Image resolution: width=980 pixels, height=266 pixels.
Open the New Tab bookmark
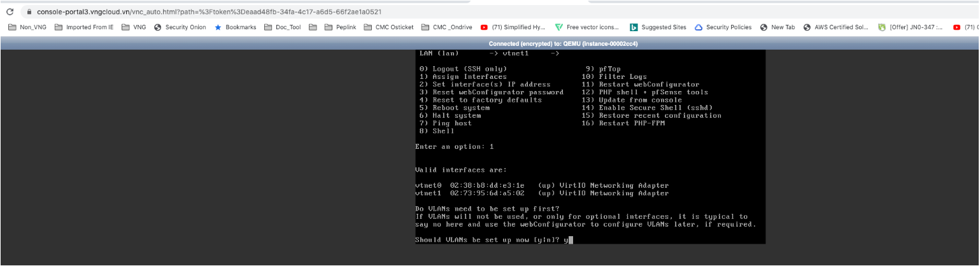[777, 27]
